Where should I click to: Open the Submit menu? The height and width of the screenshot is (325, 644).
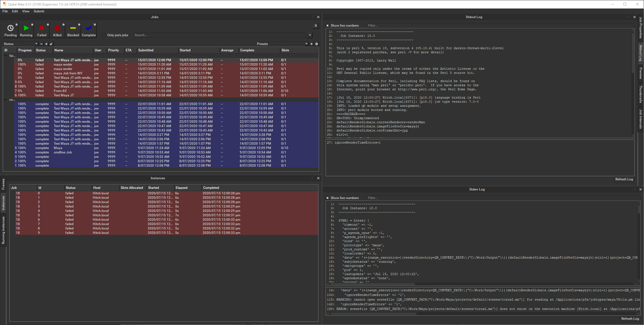click(39, 11)
